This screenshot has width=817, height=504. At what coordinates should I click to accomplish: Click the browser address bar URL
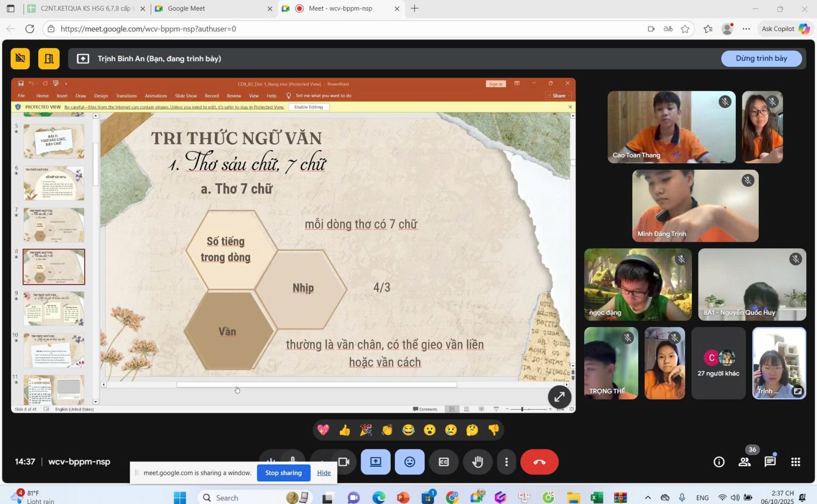tap(148, 29)
